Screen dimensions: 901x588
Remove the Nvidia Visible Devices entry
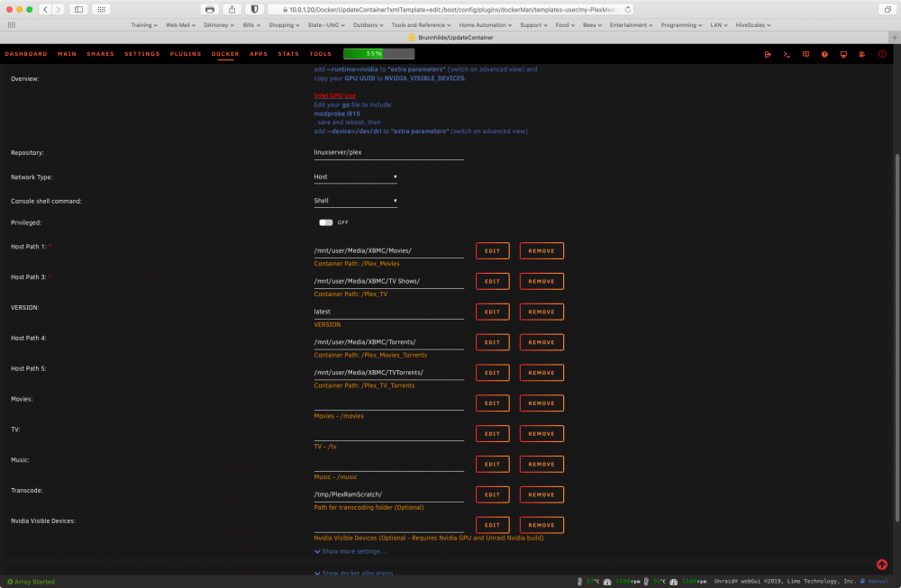542,525
